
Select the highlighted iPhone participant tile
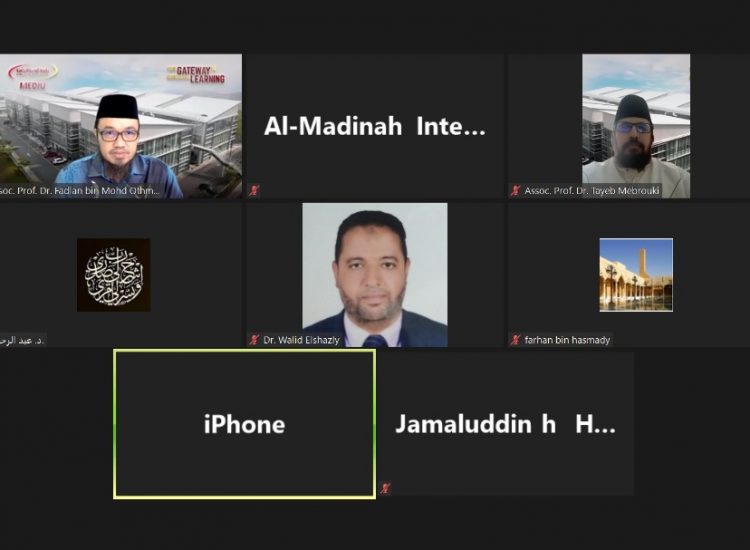[x=244, y=424]
